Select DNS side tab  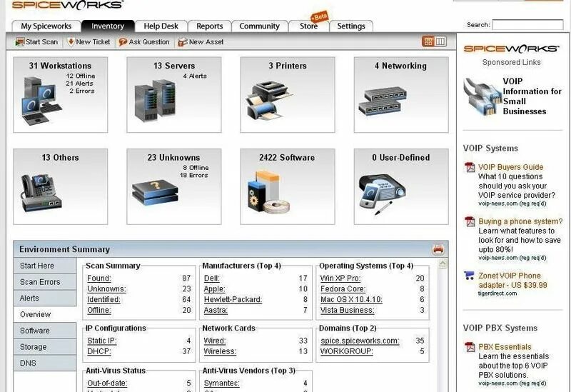coord(45,363)
